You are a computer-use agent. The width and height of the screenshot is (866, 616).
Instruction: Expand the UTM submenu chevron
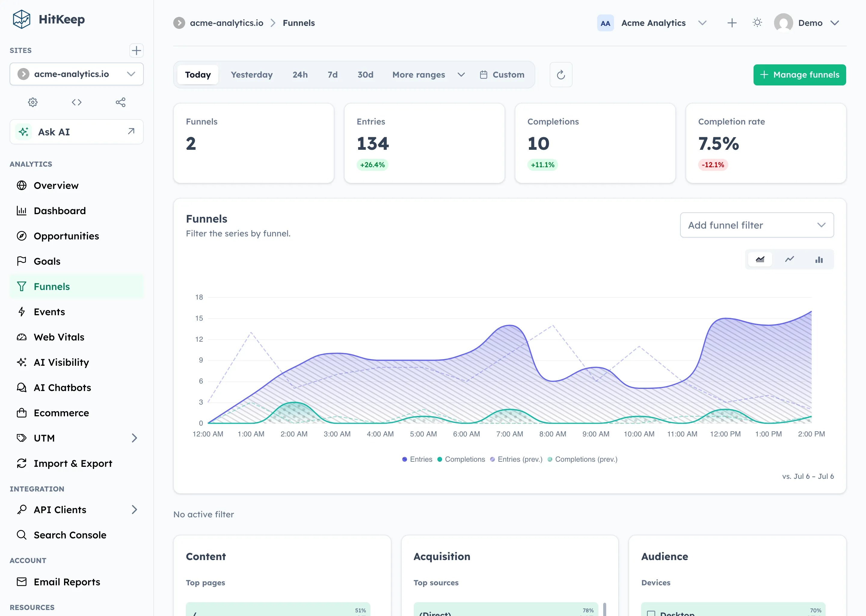[134, 438]
